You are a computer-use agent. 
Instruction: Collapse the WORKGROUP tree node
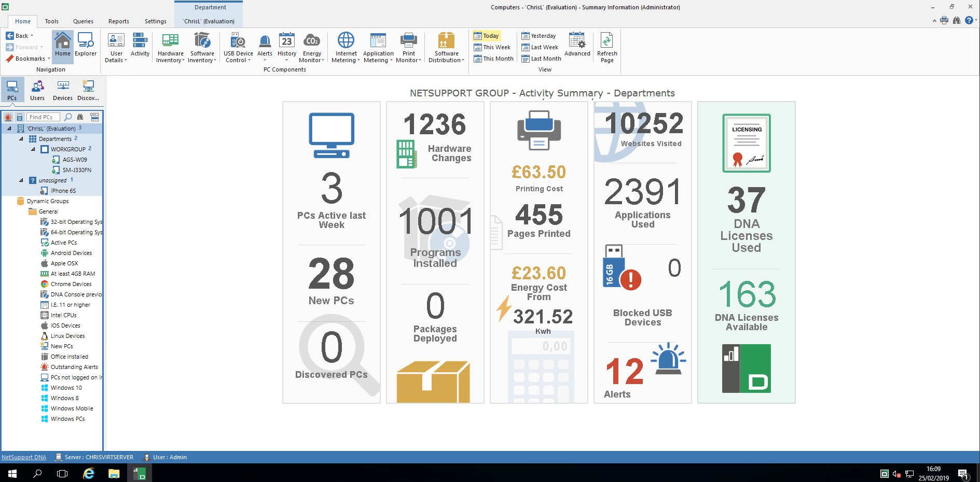coord(33,149)
